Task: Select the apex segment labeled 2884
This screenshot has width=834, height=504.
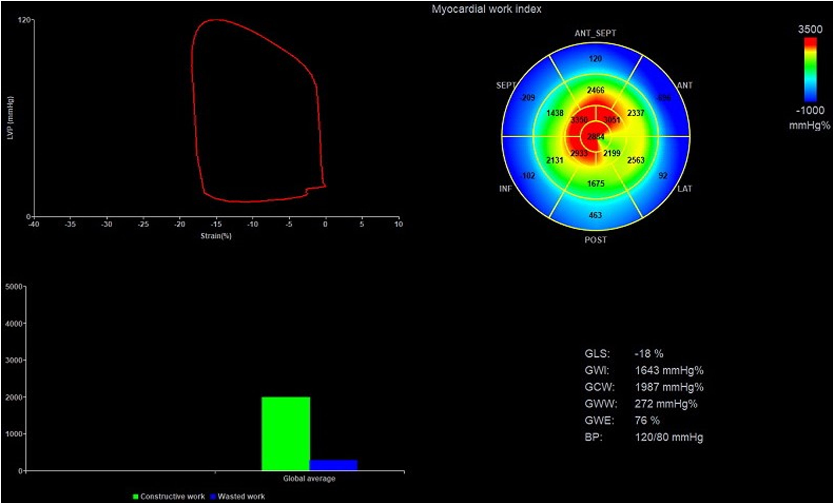Action: pyautogui.click(x=595, y=136)
